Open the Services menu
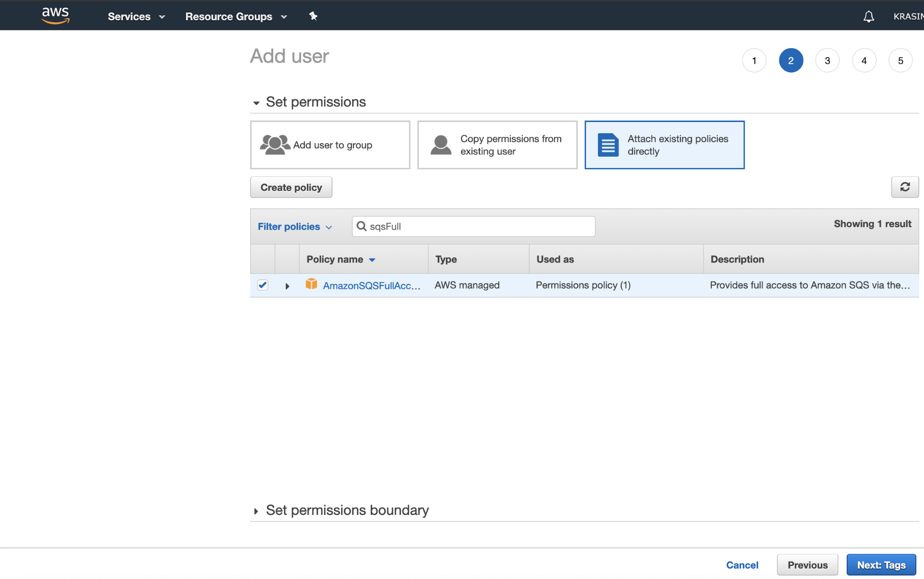Image resolution: width=924 pixels, height=579 pixels. (136, 17)
